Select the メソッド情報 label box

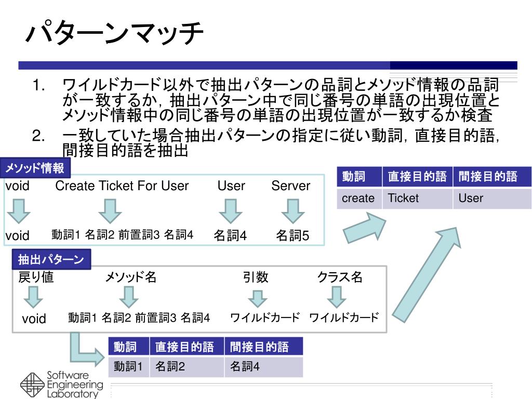point(35,168)
